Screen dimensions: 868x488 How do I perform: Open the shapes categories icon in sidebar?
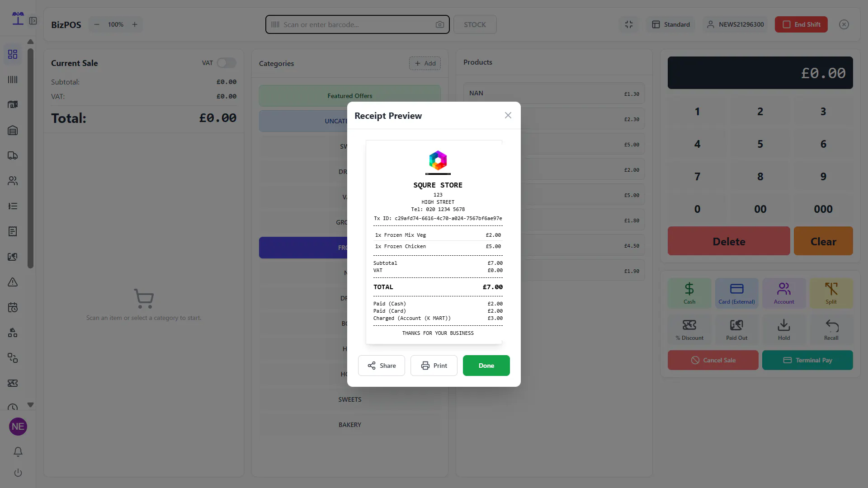pyautogui.click(x=13, y=333)
